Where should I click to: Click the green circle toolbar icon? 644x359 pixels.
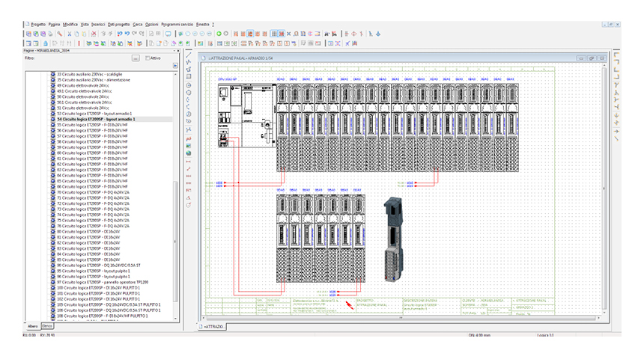tap(219, 34)
